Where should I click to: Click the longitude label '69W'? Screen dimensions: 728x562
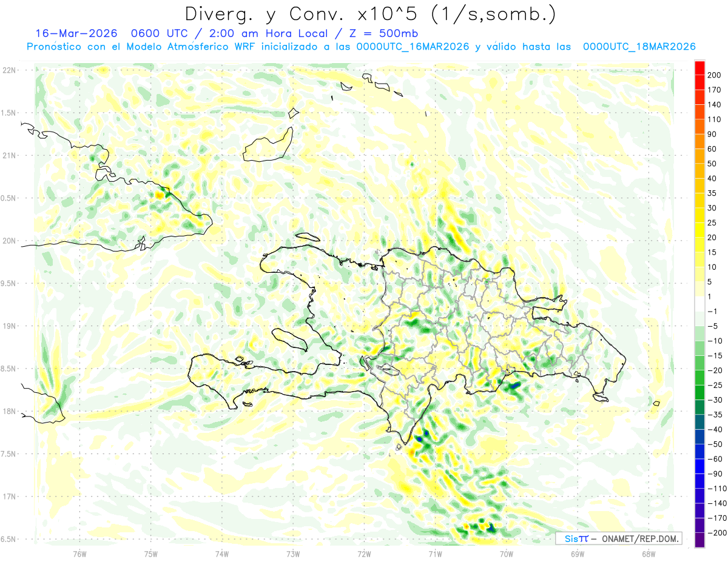(x=578, y=554)
